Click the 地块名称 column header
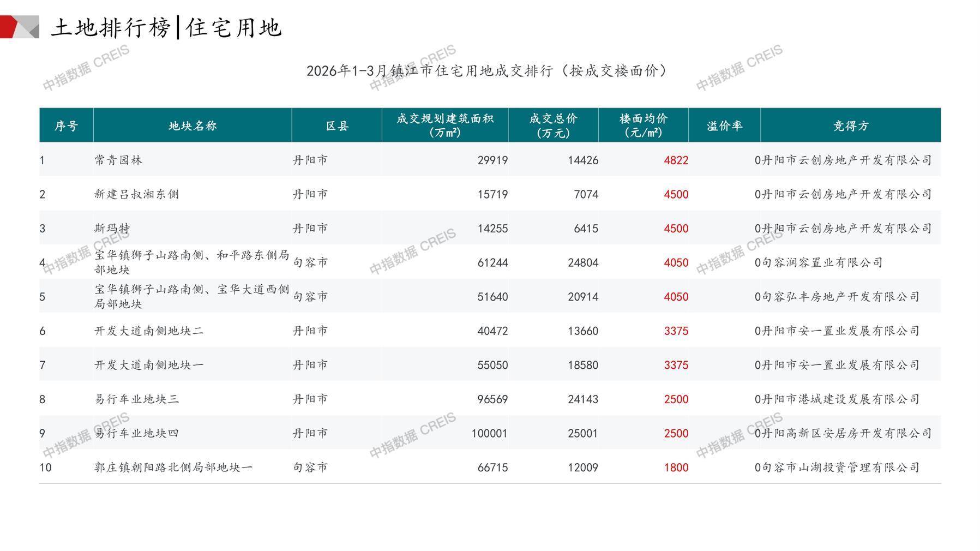 pos(193,126)
